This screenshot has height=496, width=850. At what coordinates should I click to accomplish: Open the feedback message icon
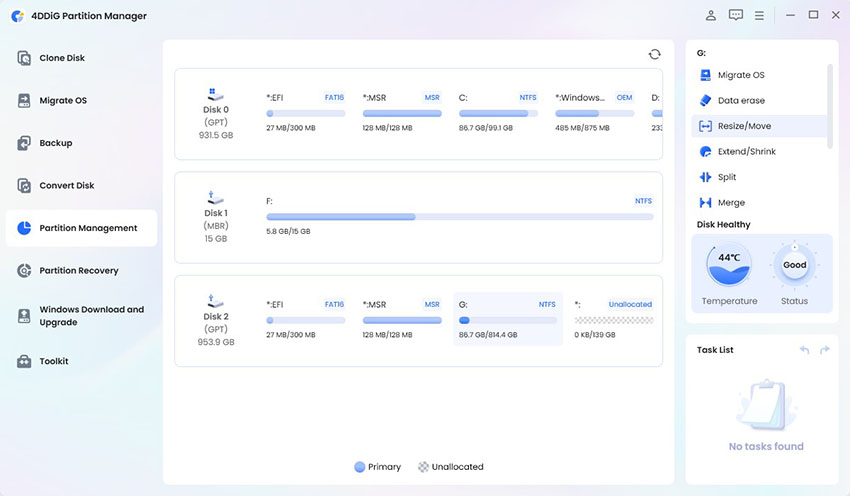pos(736,15)
